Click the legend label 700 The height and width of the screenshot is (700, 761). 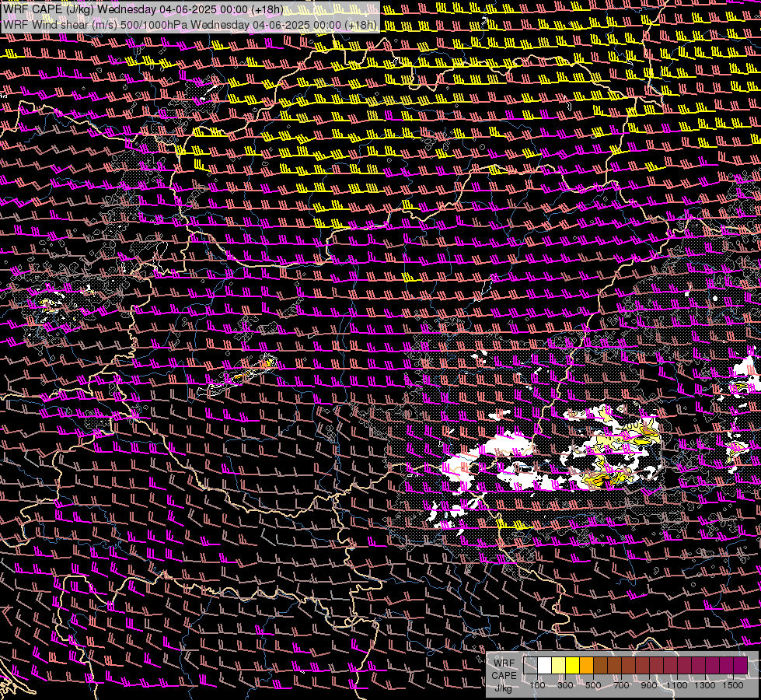point(621,685)
